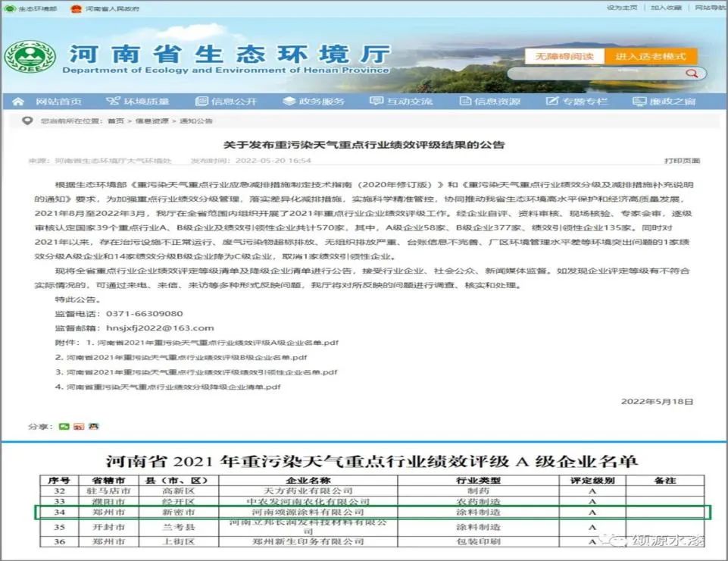Click the table cell 驻马店市
Viewport: 728px width, 561px height.
tap(108, 490)
